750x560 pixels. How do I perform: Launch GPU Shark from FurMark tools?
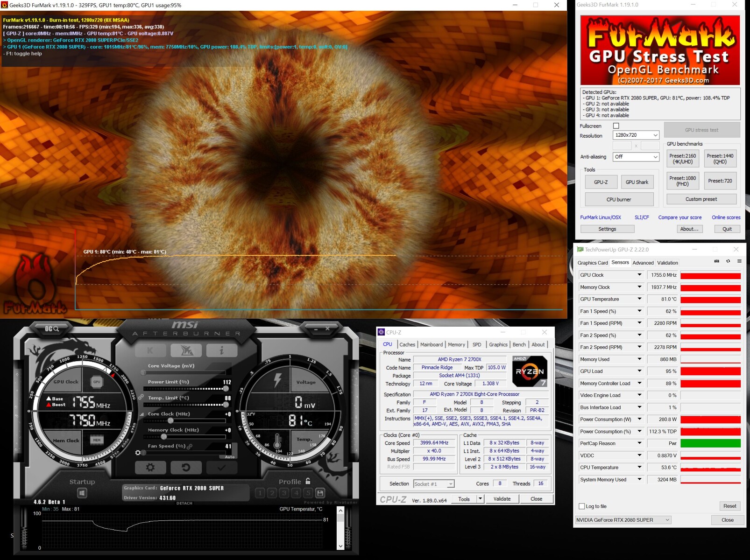pos(637,182)
